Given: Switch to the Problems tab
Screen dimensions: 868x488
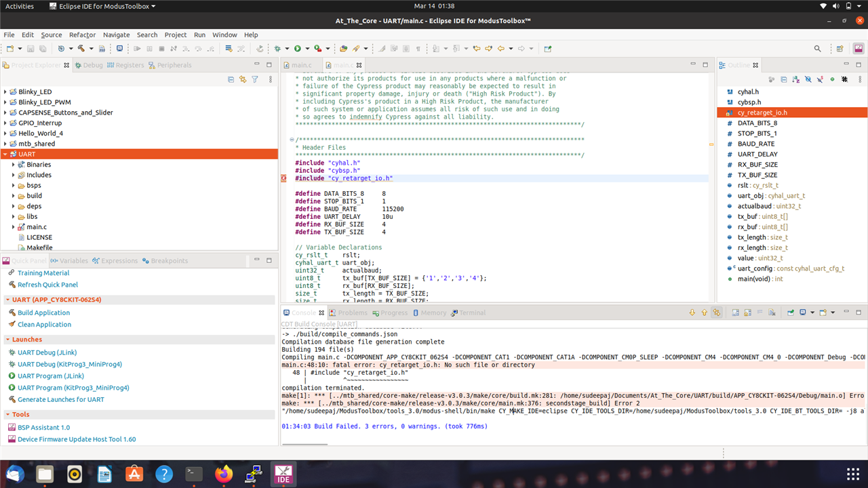Looking at the screenshot, I should [348, 312].
